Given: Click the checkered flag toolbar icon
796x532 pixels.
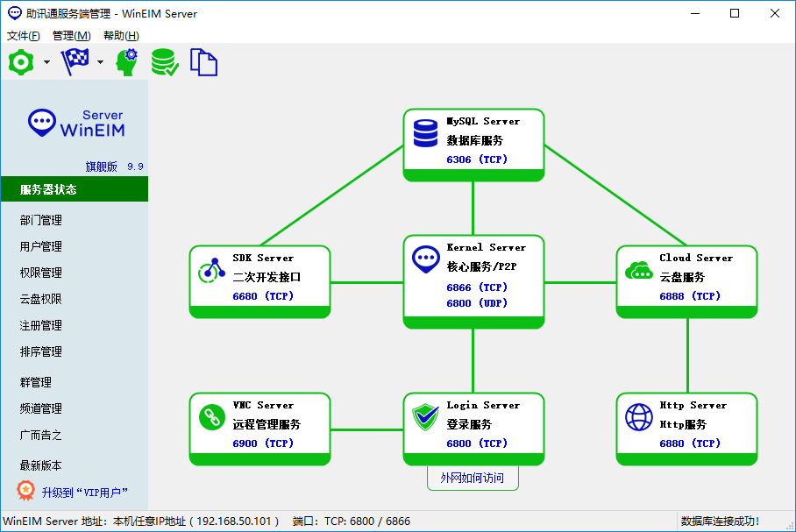Looking at the screenshot, I should pos(75,62).
